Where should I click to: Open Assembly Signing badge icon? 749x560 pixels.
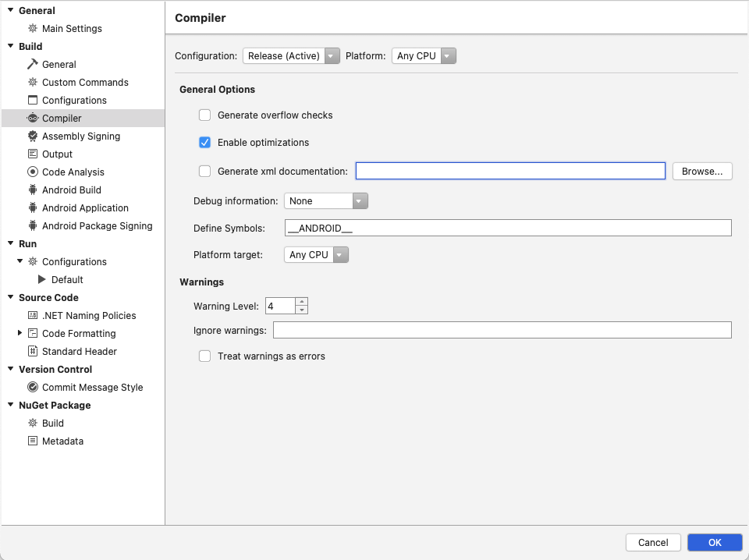[x=33, y=136]
